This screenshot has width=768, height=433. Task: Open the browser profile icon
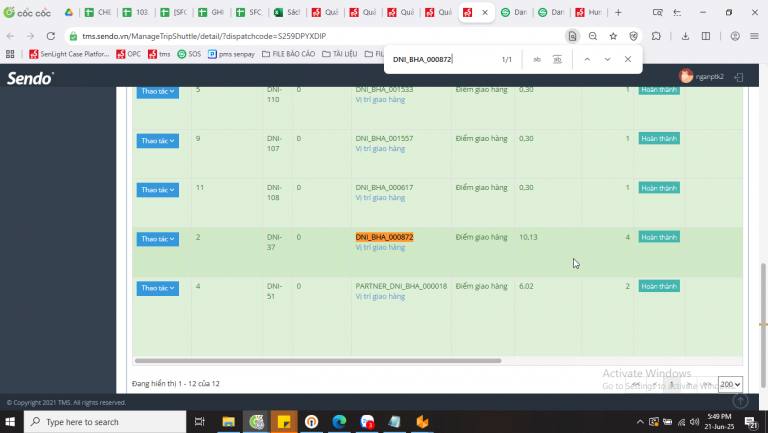coord(735,36)
